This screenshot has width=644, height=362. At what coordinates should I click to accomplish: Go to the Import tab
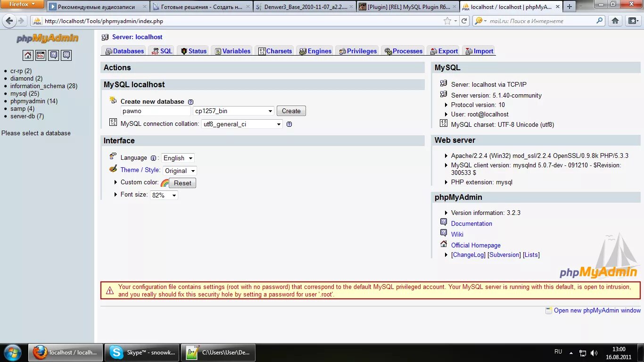(x=479, y=51)
